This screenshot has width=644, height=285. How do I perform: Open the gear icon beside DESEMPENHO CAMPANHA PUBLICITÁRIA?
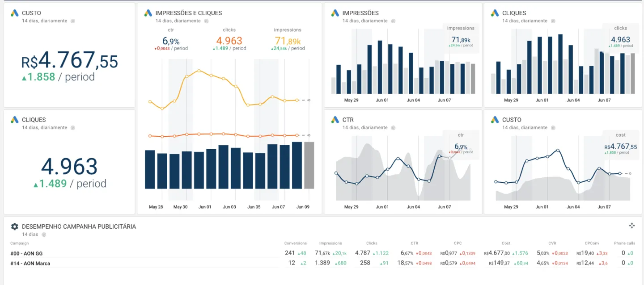pos(14,226)
